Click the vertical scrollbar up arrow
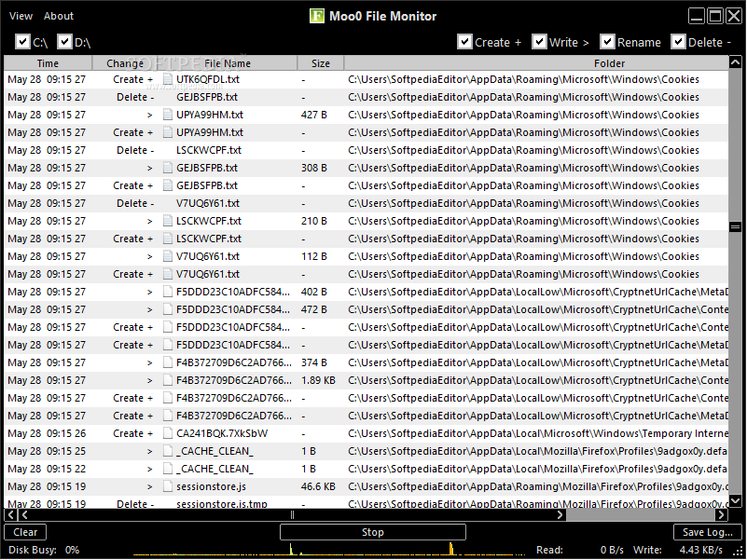The width and height of the screenshot is (747, 560). pos(735,62)
